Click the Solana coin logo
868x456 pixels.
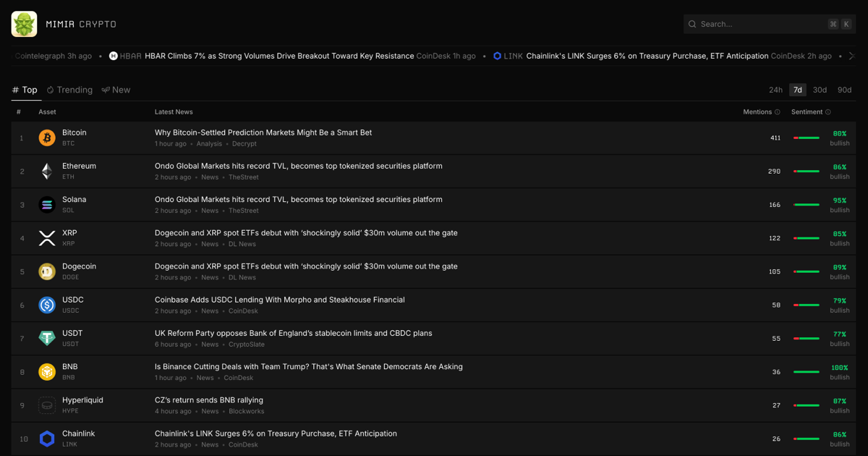pyautogui.click(x=47, y=205)
